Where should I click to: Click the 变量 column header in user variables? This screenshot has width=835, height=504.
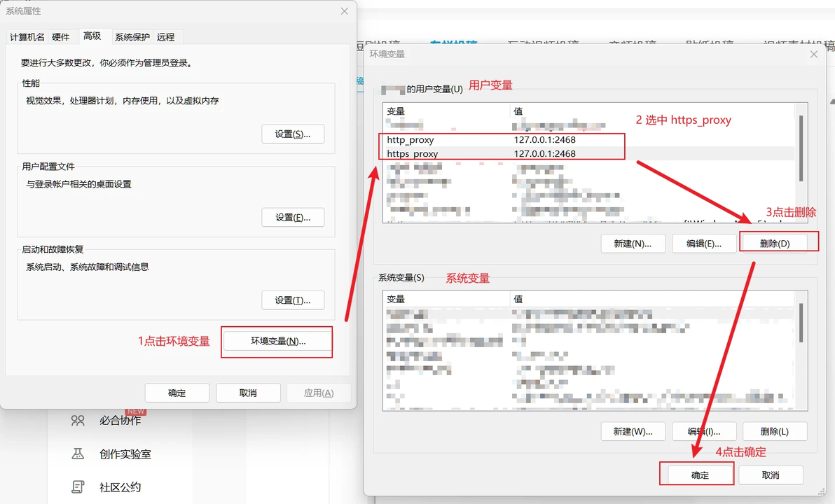[446, 111]
